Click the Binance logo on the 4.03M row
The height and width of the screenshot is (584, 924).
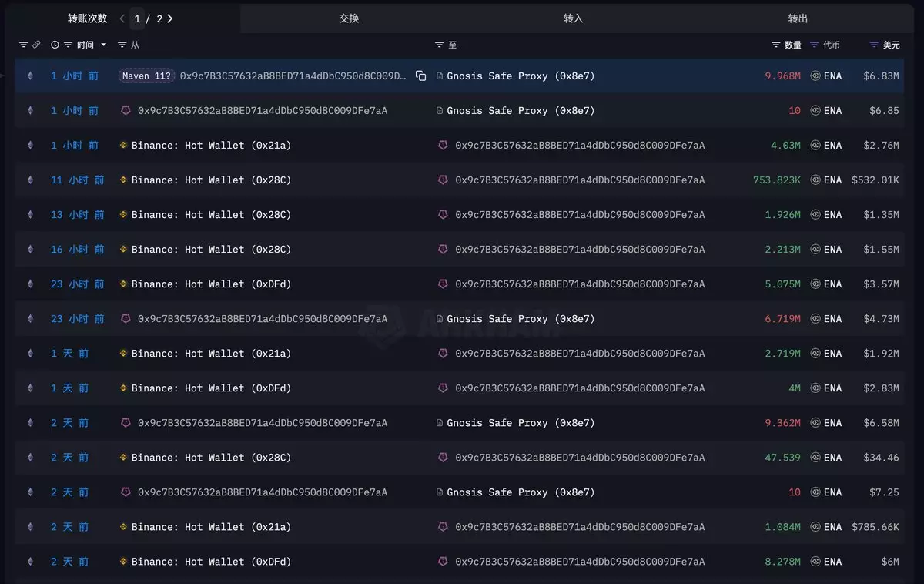[x=123, y=145]
